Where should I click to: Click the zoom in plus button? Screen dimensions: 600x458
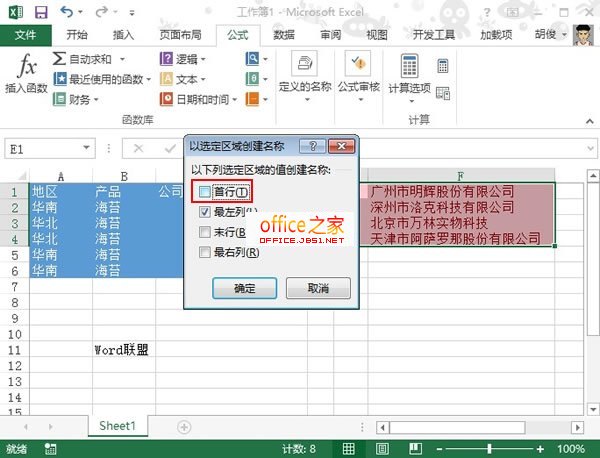coord(540,448)
